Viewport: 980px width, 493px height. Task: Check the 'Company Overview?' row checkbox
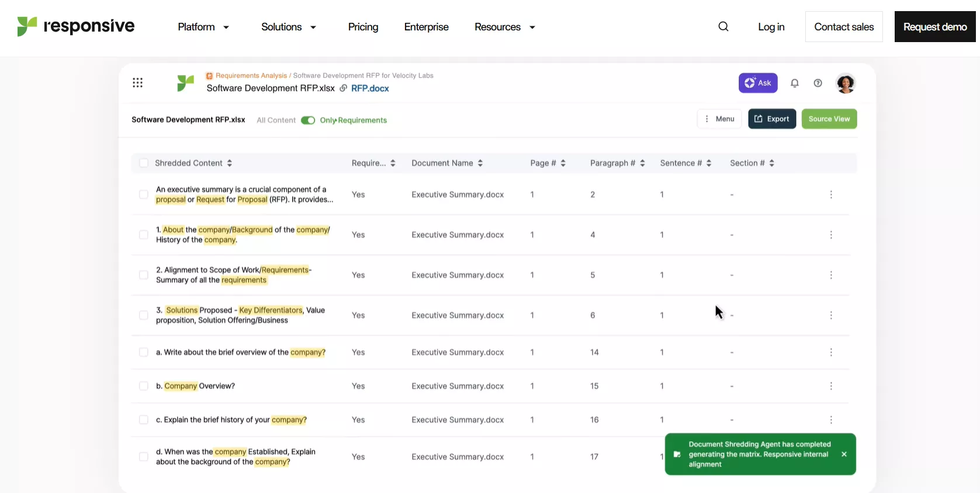point(144,386)
